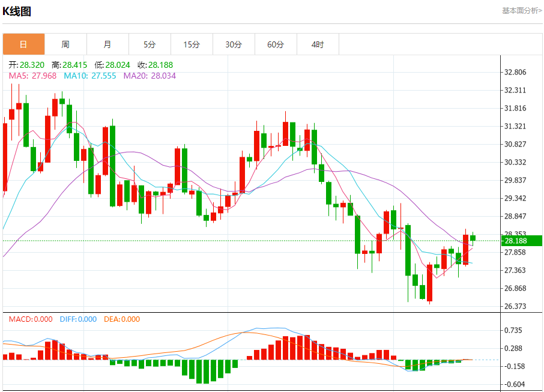
Task: Click the K线图 chart title
Action: click(x=17, y=11)
